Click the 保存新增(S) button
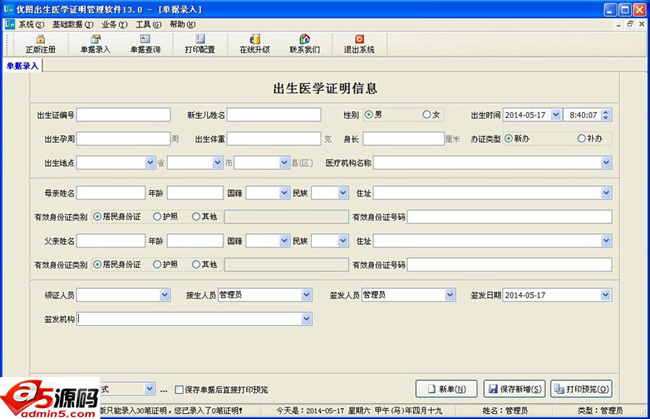The image size is (650, 419). (514, 389)
